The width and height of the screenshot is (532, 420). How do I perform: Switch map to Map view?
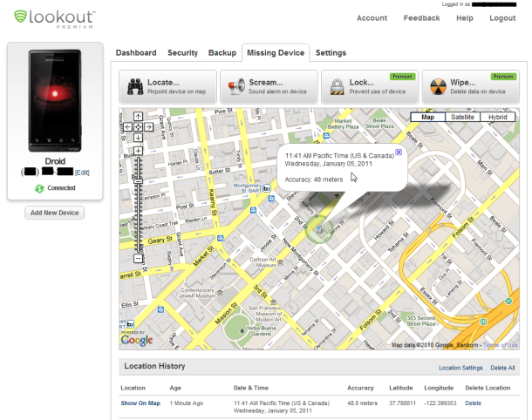click(427, 117)
